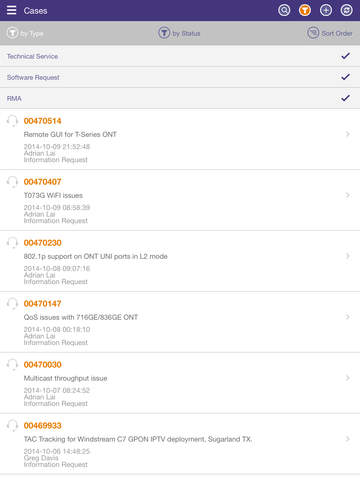This screenshot has height=480, width=360.
Task: Expand case 00470407 with chevron
Action: pos(348,195)
